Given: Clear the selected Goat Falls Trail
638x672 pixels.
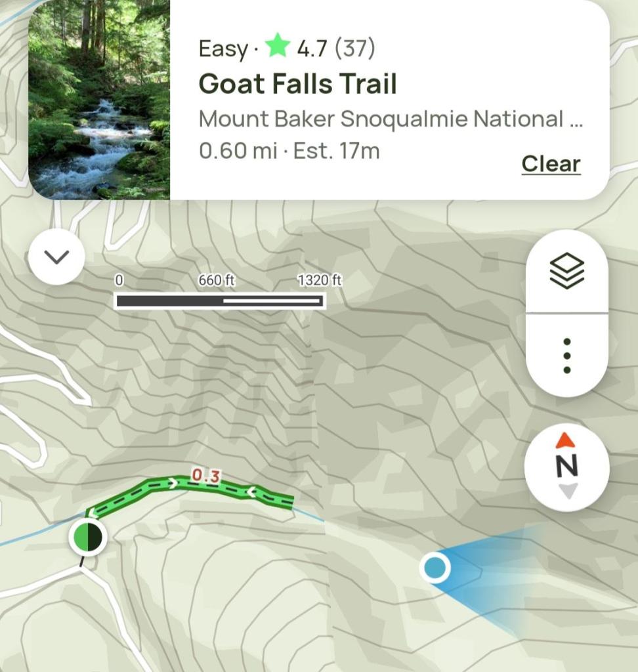Looking at the screenshot, I should click(x=551, y=163).
